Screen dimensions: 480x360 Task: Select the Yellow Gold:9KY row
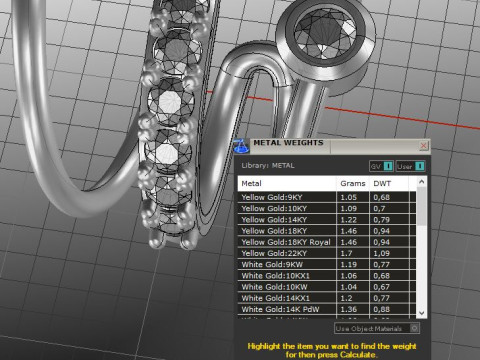click(x=327, y=197)
